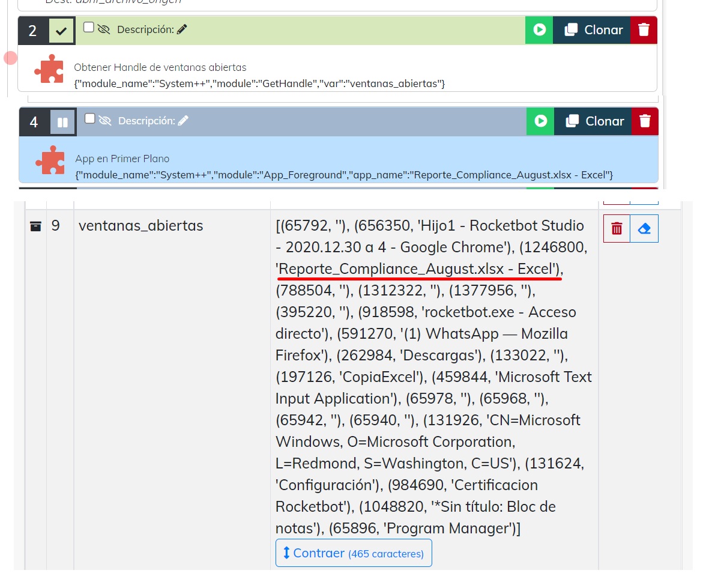Image resolution: width=709 pixels, height=588 pixels.
Task: Toggle the crossed-eye icon on step 2
Action: tap(104, 29)
